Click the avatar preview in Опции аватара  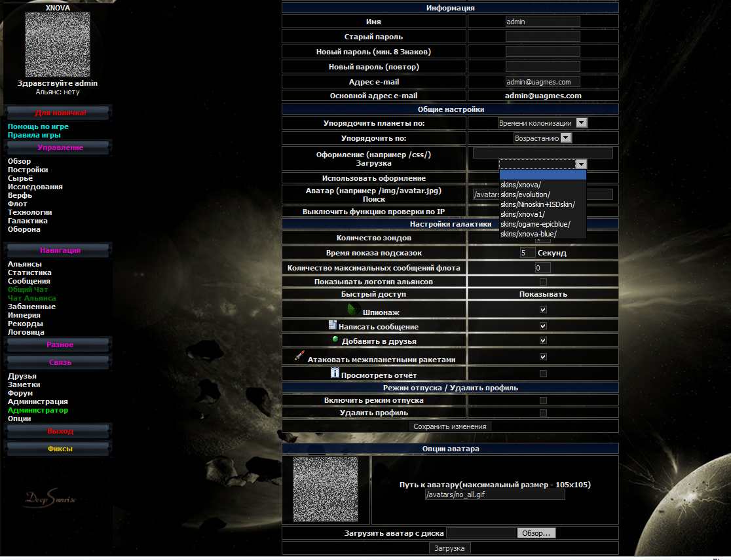pos(326,489)
